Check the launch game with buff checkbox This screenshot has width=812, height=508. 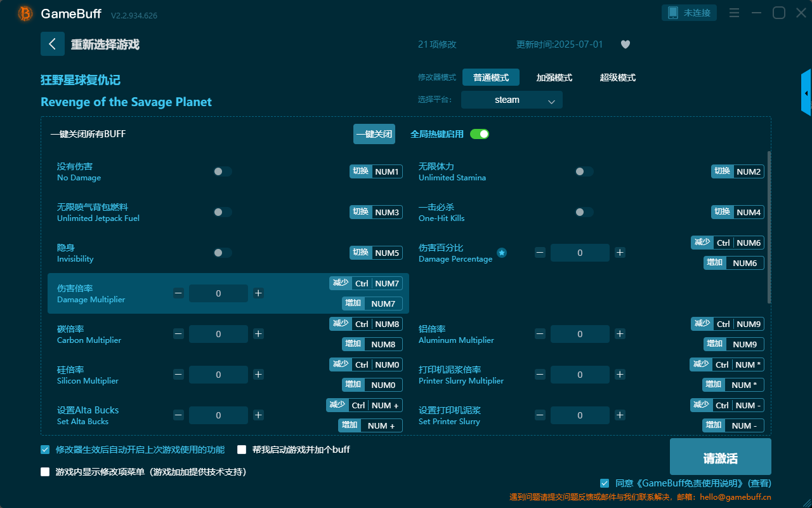242,450
